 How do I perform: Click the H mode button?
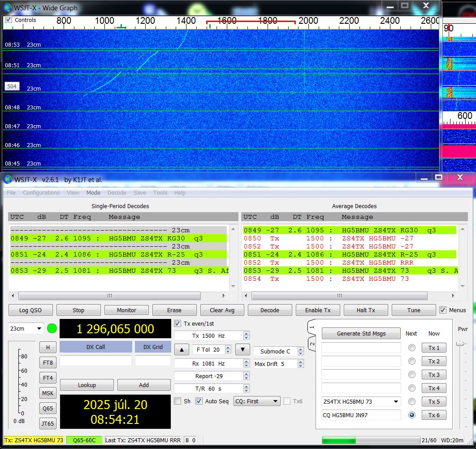(x=48, y=347)
